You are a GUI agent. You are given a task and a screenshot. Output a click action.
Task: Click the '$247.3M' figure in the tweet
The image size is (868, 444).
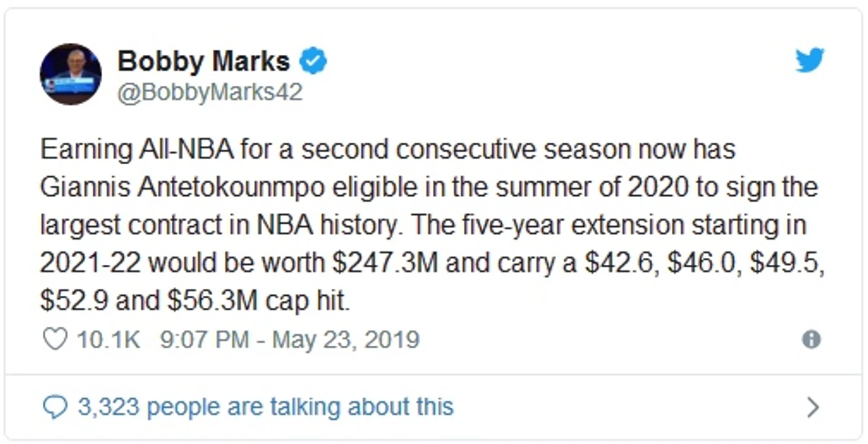tap(385, 264)
